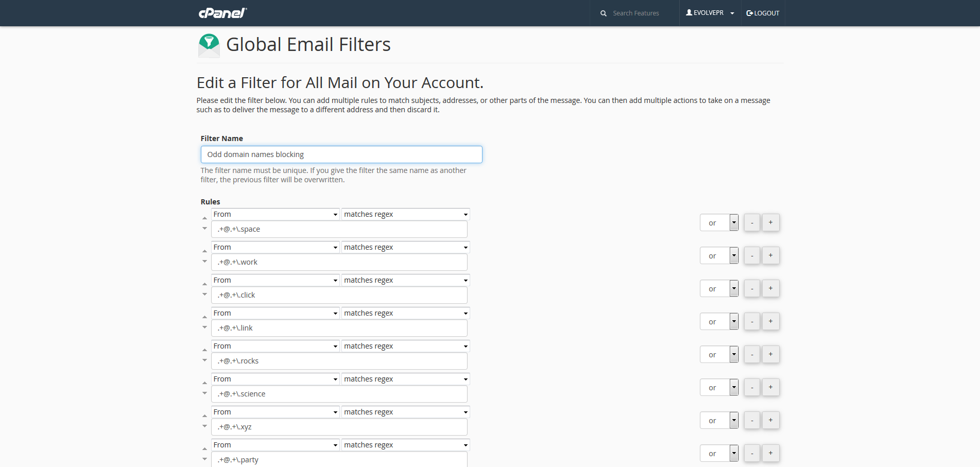Edit the .+@.+\.space regex field
Image resolution: width=980 pixels, height=467 pixels.
339,229
